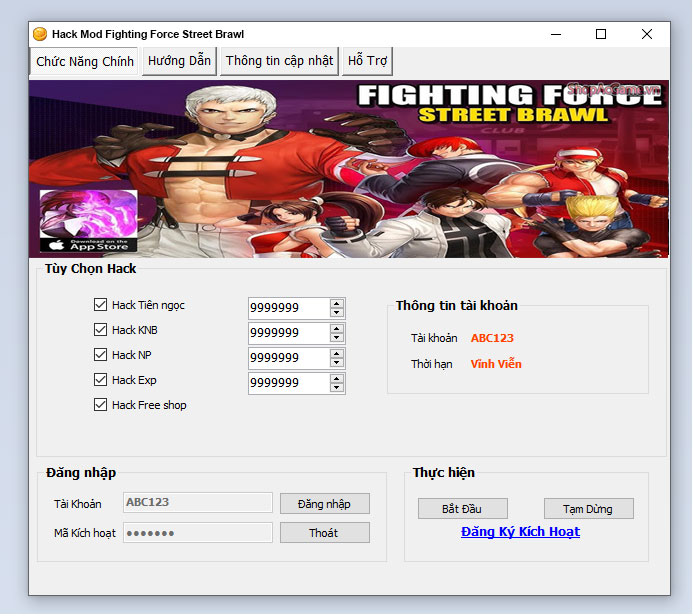The width and height of the screenshot is (693, 616).
Task: Uncheck the Hack Tiên ngọc checkbox
Action: point(100,304)
